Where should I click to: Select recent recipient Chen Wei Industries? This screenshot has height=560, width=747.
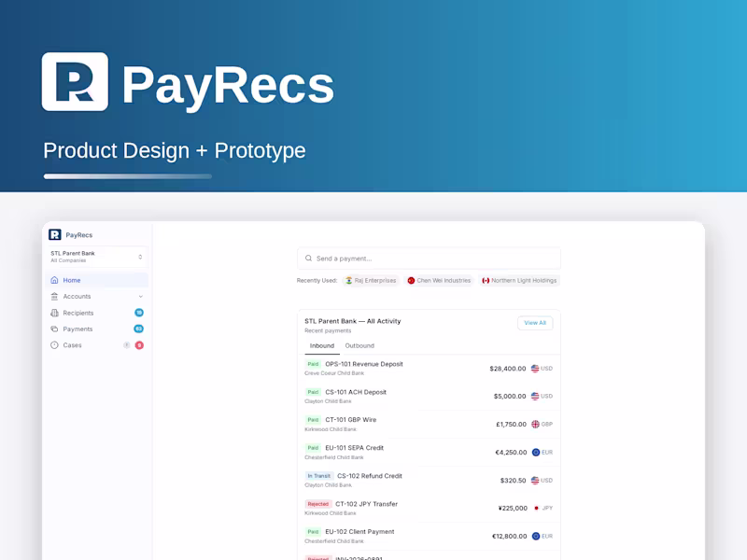(x=439, y=281)
